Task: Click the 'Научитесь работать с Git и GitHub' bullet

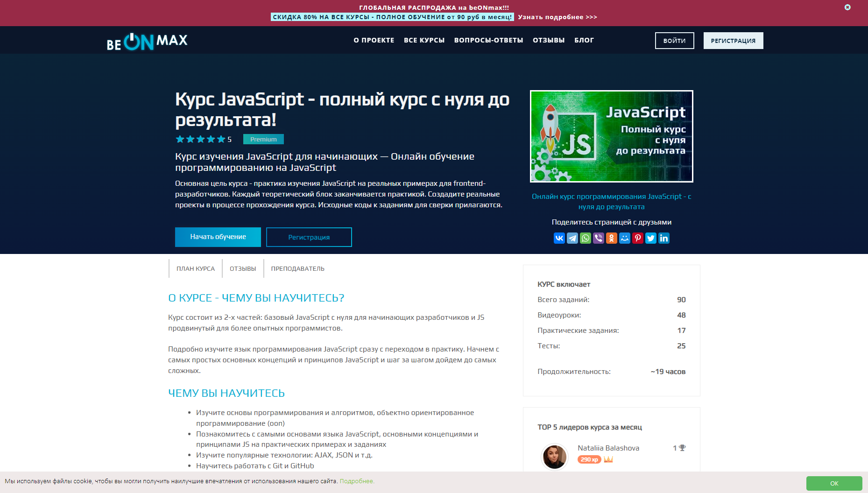Action: pos(255,466)
